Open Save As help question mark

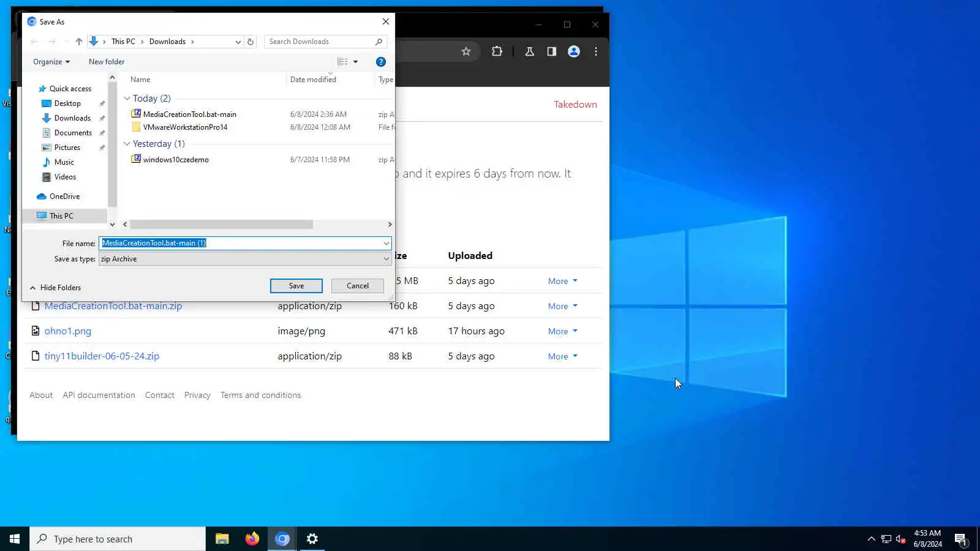point(380,62)
